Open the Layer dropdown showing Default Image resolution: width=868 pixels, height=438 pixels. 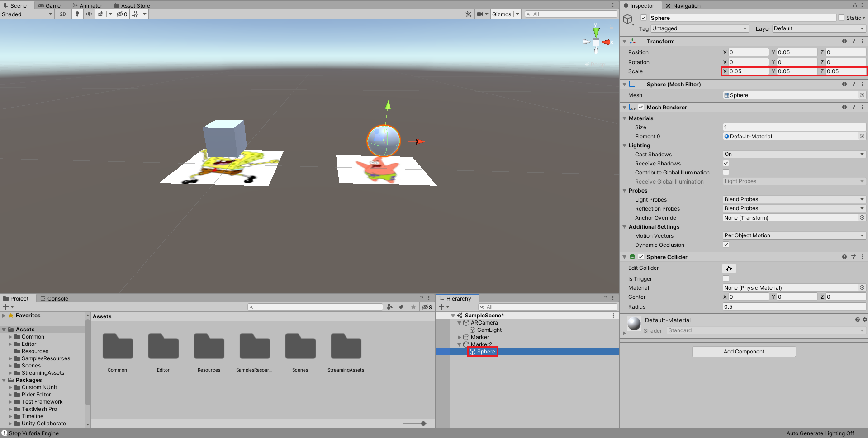click(x=819, y=28)
